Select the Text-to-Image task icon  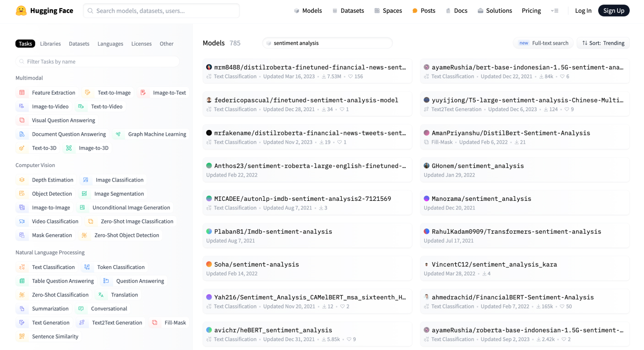pyautogui.click(x=87, y=93)
